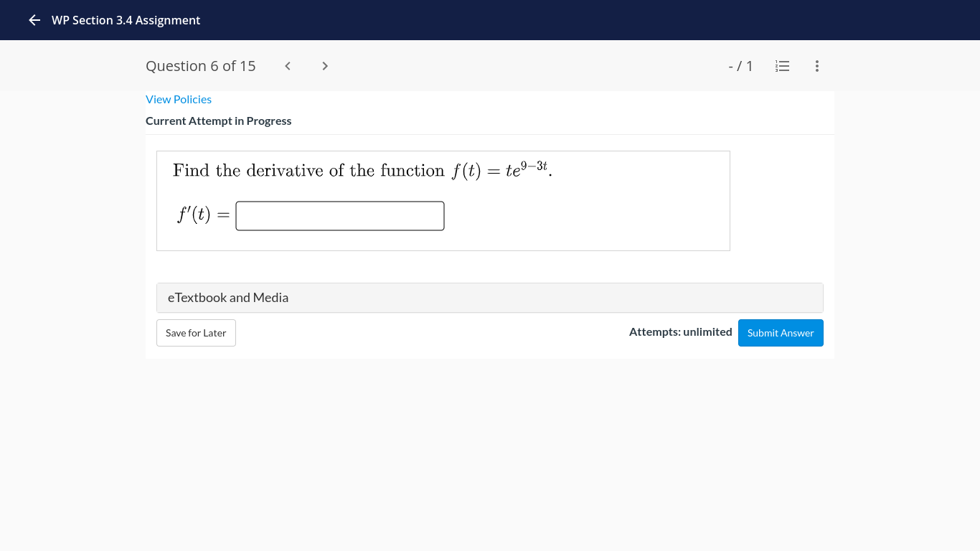Click the unanswered score progress indicator

(740, 66)
